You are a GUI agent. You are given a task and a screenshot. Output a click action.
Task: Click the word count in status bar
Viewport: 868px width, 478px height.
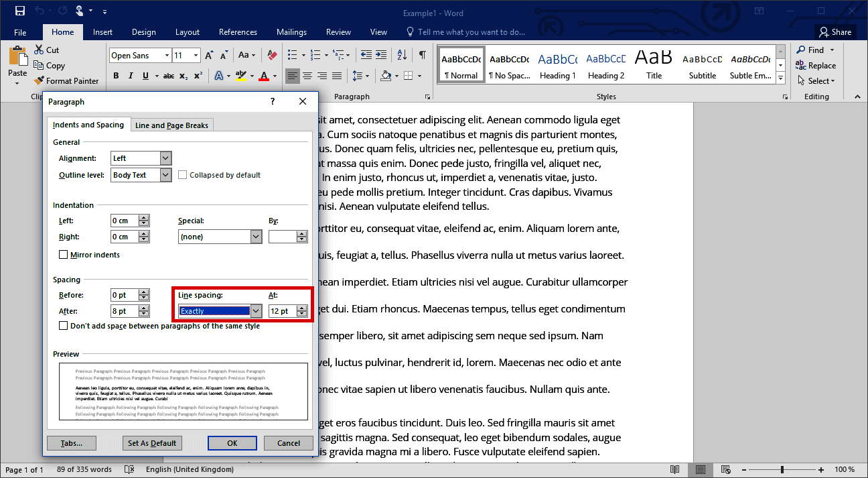tap(83, 469)
